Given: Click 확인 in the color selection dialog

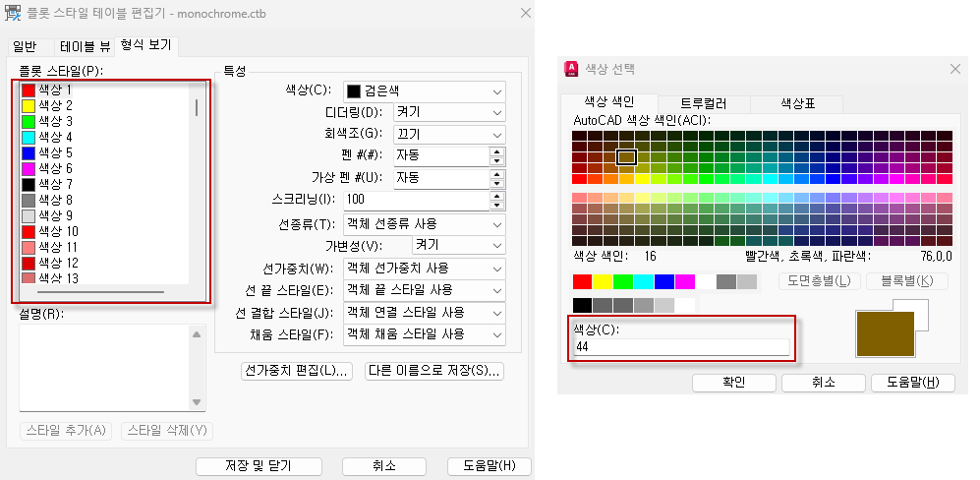Looking at the screenshot, I should click(x=733, y=383).
